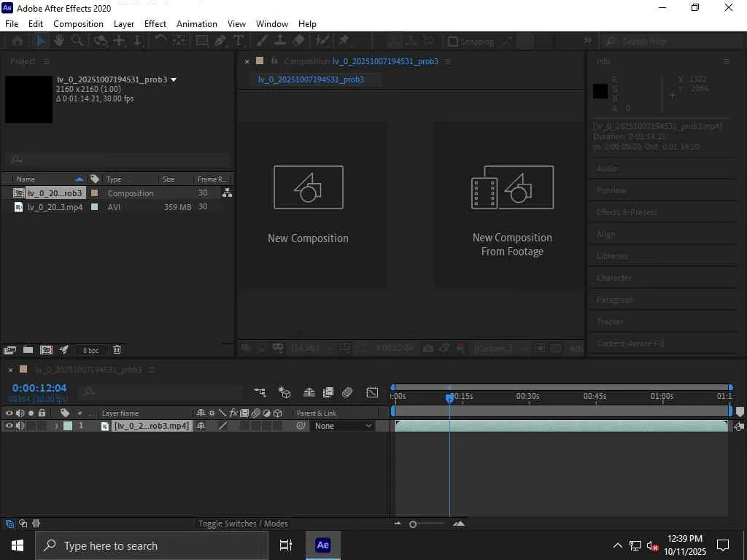Screen dimensions: 747x560
Task: Click the Frame Blending switch in timeline header
Action: 328,392
